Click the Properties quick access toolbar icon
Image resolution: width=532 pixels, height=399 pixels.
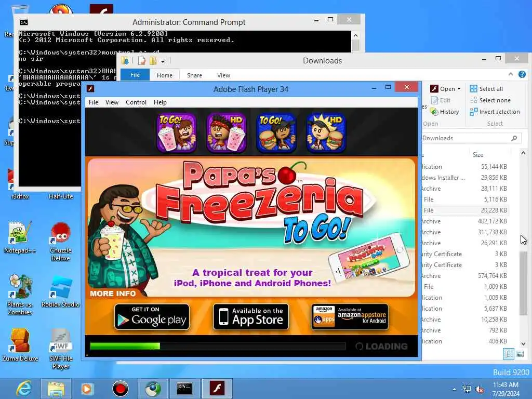(x=142, y=61)
